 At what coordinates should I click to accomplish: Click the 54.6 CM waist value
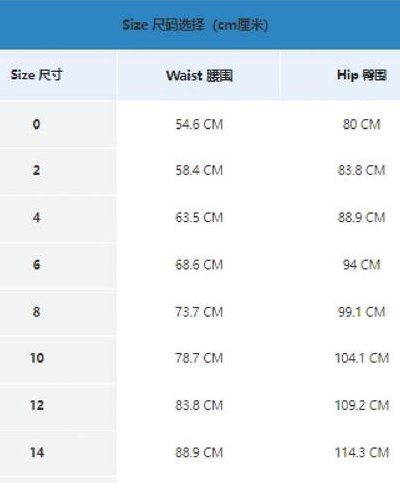(x=199, y=125)
